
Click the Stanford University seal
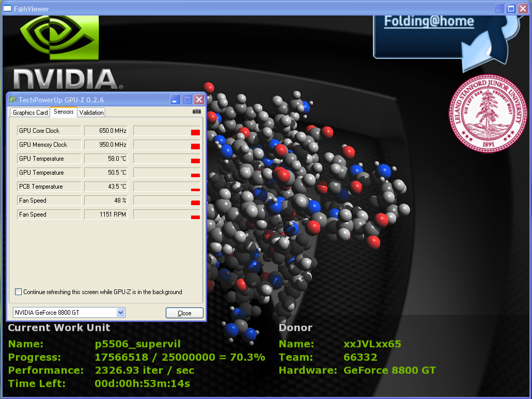488,113
